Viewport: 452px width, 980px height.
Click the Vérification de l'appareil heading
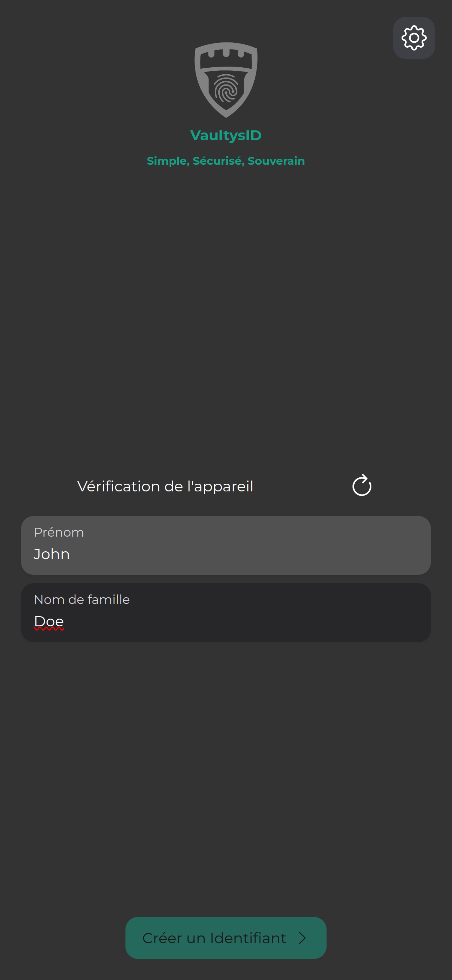click(x=165, y=486)
